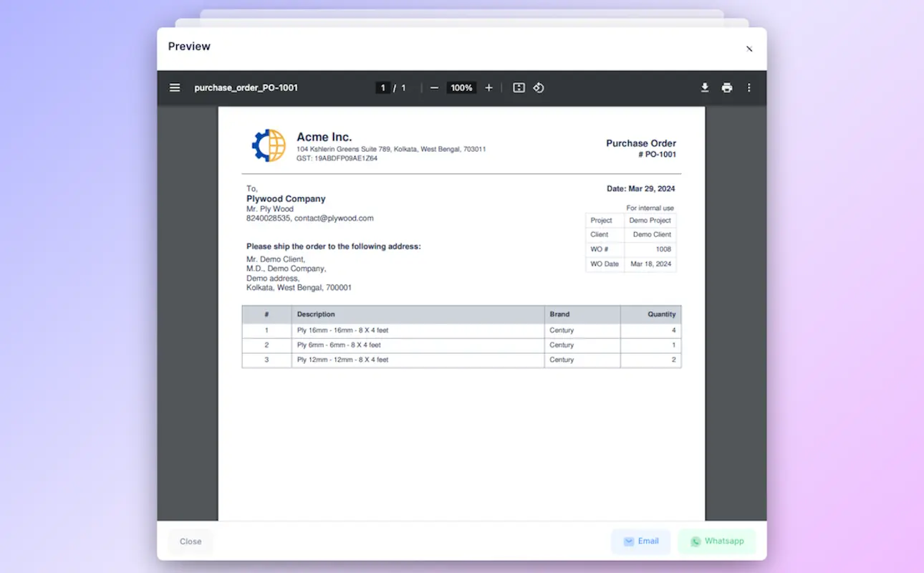Click the 100% zoom level indicator
The height and width of the screenshot is (573, 924).
click(461, 87)
